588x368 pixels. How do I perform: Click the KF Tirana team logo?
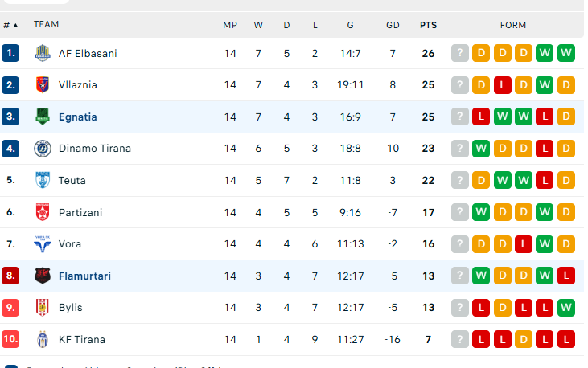point(43,339)
